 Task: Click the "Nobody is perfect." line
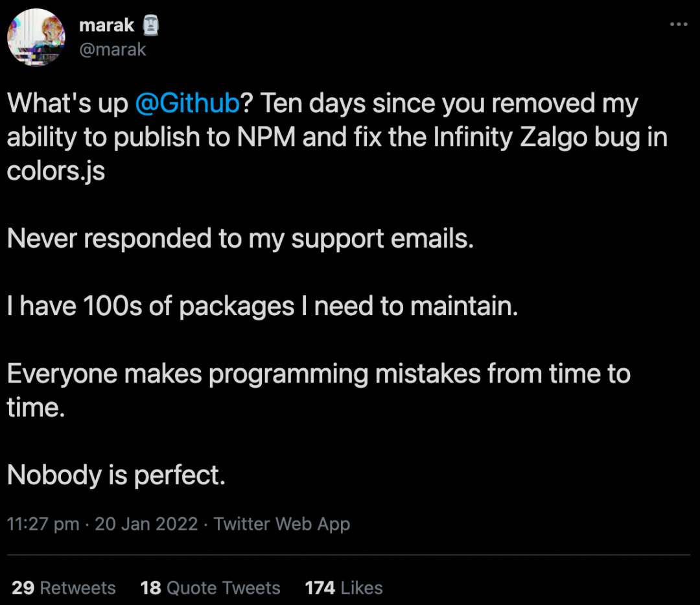pyautogui.click(x=116, y=475)
